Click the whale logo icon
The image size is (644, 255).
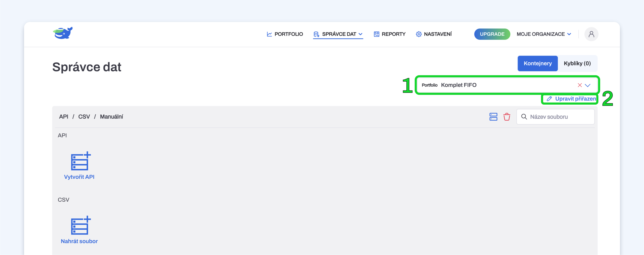63,33
